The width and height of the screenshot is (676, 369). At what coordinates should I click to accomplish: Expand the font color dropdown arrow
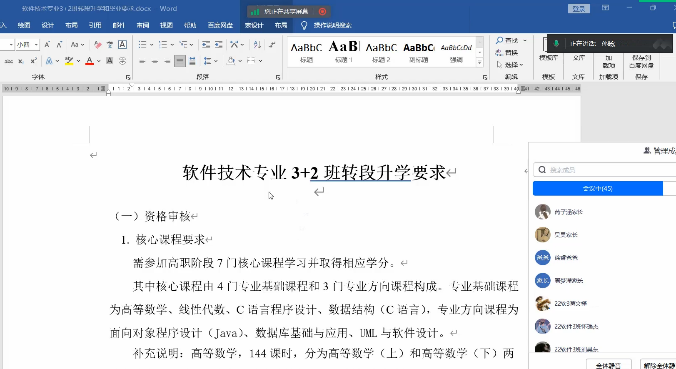(98, 61)
